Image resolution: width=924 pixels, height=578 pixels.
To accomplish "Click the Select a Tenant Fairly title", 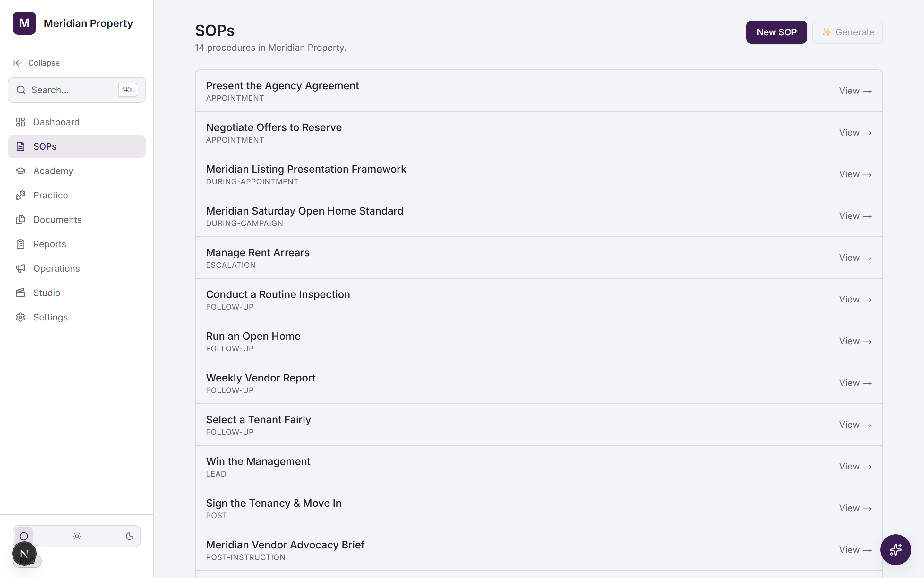I will click(258, 419).
